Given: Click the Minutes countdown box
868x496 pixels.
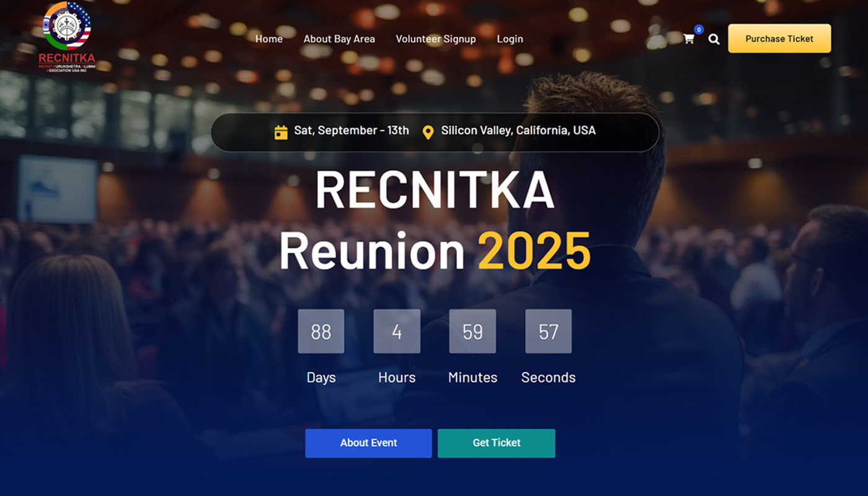Looking at the screenshot, I should [472, 332].
